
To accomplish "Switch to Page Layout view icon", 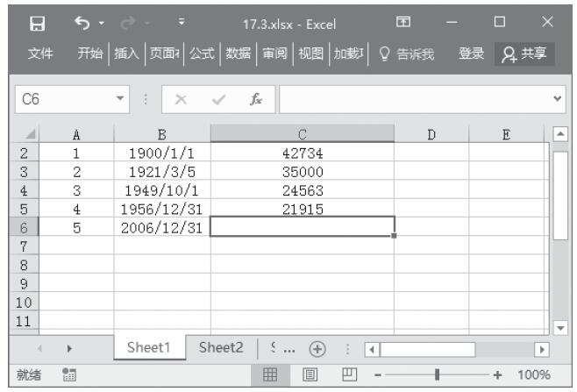I will tap(310, 374).
